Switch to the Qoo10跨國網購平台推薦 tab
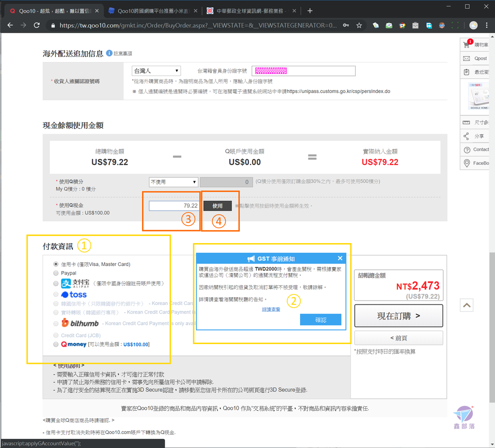Viewport: 495px width, 448px height. 153,11
